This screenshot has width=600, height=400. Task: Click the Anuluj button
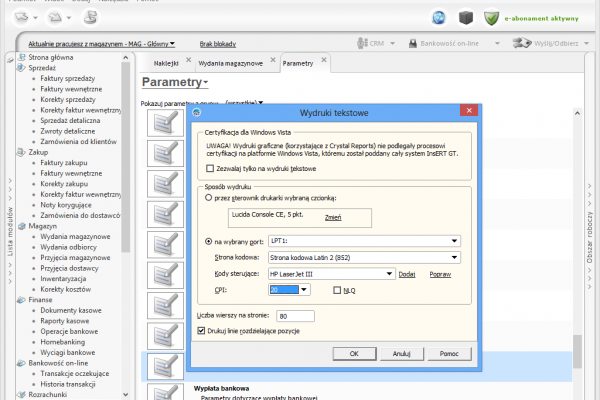tap(401, 353)
